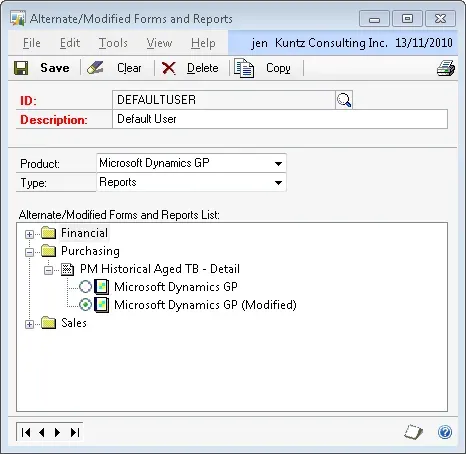Select the original Microsoft Dynamics GP radio button
Viewport: 466px width, 454px height.
[85, 287]
